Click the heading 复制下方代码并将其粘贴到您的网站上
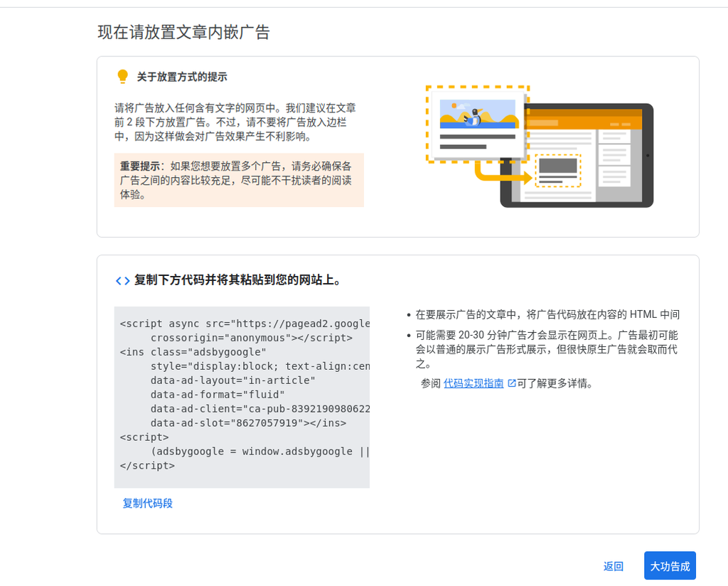 [237, 280]
